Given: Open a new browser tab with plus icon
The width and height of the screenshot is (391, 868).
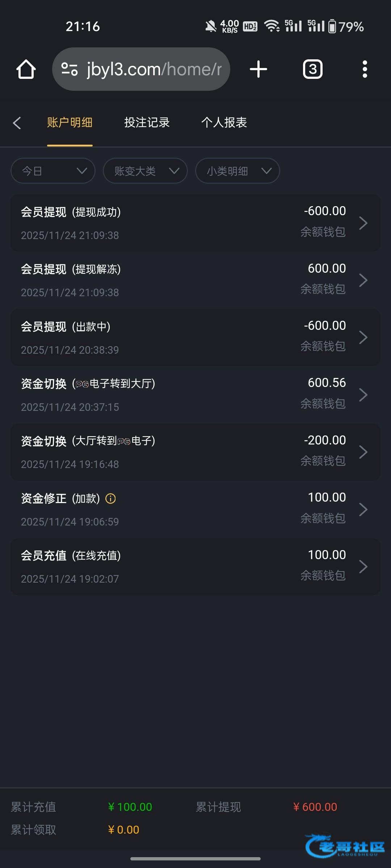Looking at the screenshot, I should [x=258, y=69].
